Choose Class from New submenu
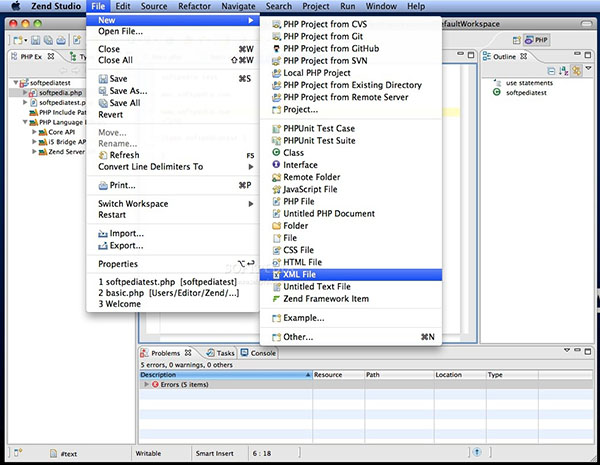This screenshot has width=600, height=465. tap(351, 153)
